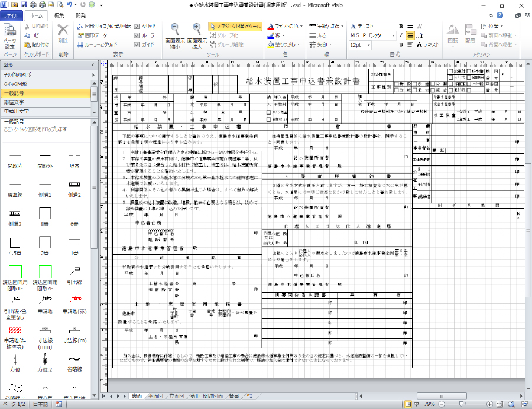Screen dimensions: 532x409
Task: Select the 引出線 leader line shape
Action: pos(74,275)
